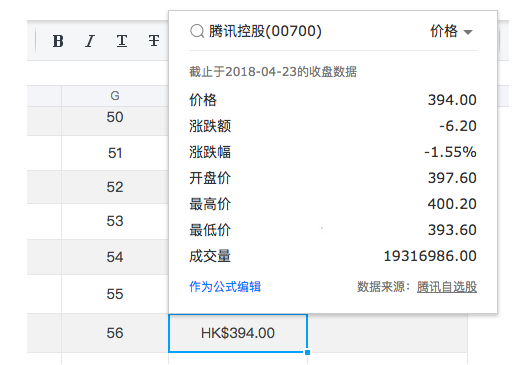520x365 pixels.
Task: Click the 腾讯控股(00700) search field
Action: pos(265,31)
